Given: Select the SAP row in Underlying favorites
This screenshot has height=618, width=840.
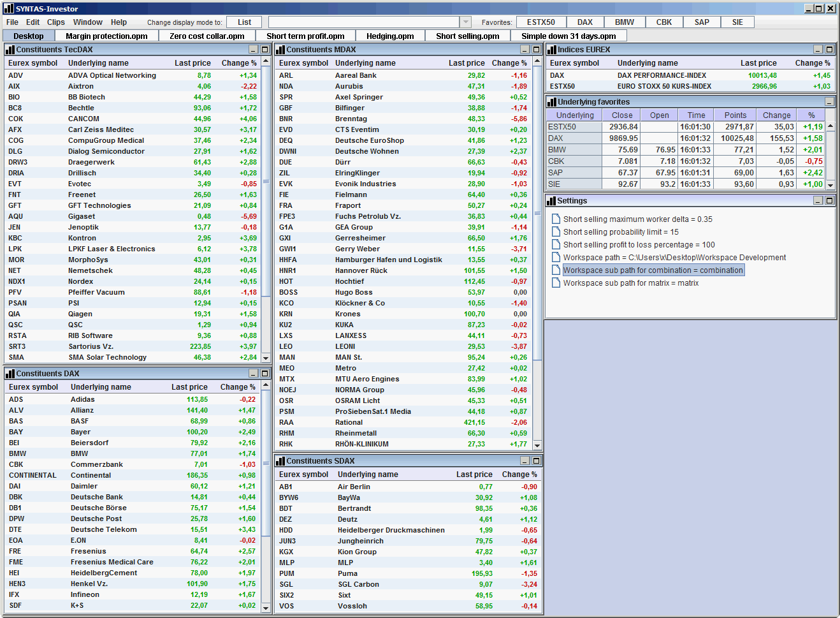Looking at the screenshot, I should 686,173.
